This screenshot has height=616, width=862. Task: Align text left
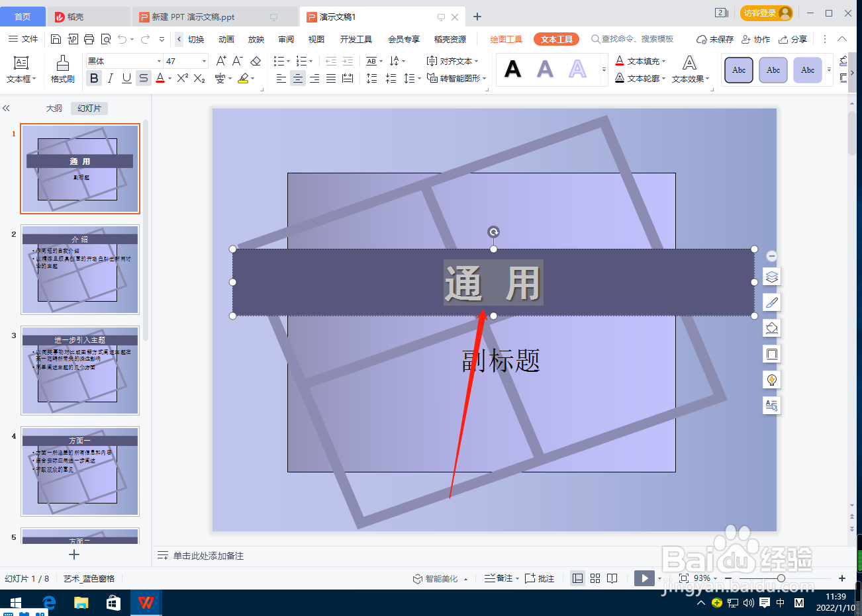(281, 78)
